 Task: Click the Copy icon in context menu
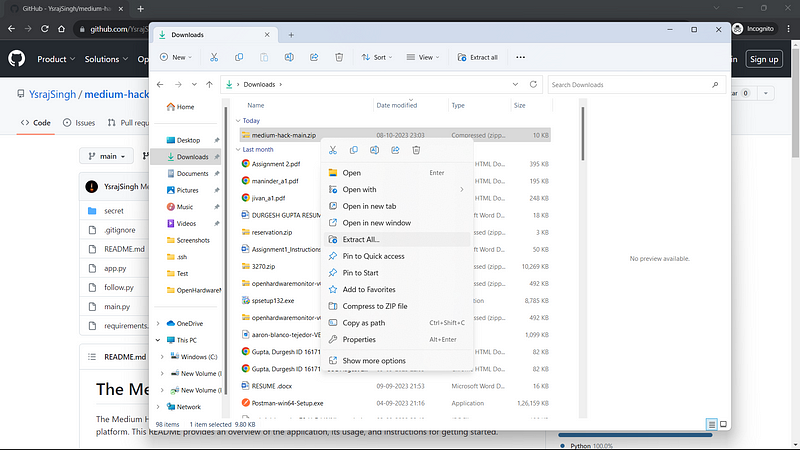pyautogui.click(x=354, y=150)
